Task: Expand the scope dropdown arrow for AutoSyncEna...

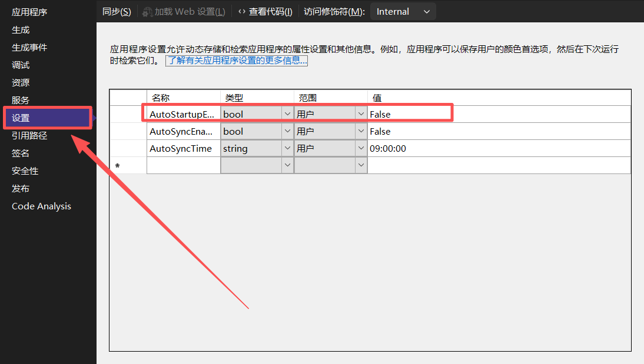Action: coord(361,132)
